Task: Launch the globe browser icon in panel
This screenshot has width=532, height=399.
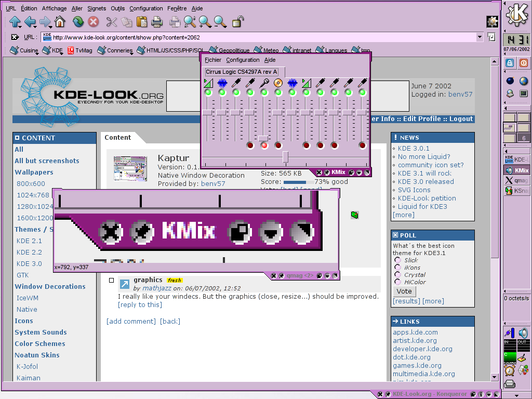Action: click(x=524, y=81)
